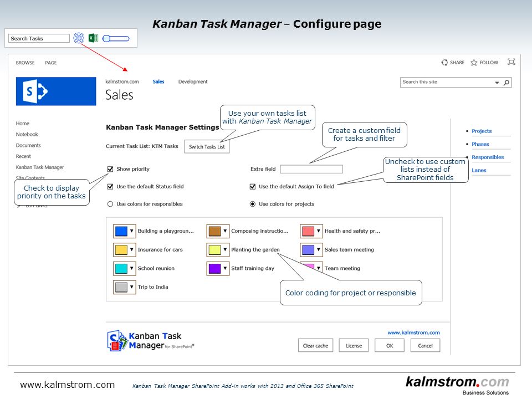Open the www.kalmstrom.com link above buttons
532x399 pixels.
[x=413, y=332]
